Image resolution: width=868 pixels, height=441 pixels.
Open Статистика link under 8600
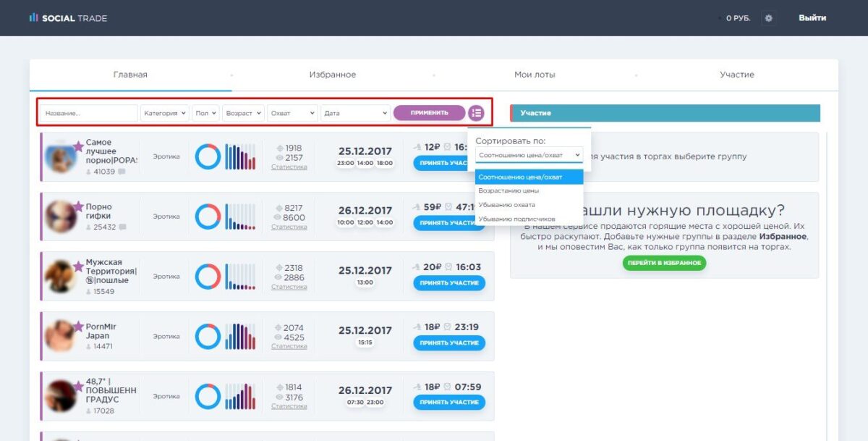(x=289, y=227)
